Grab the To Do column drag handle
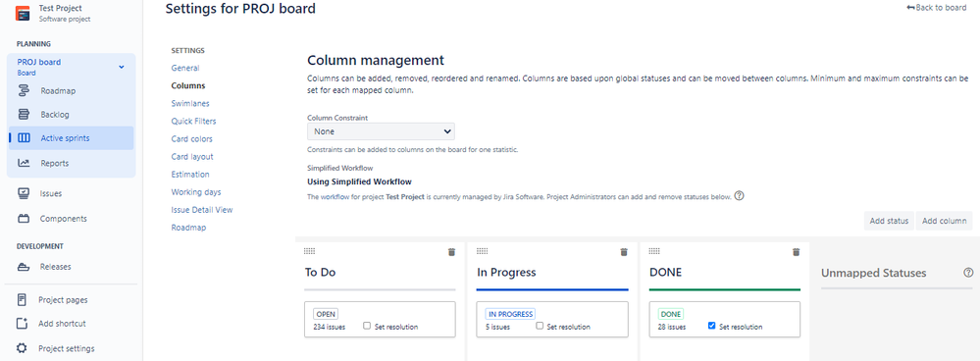This screenshot has width=980, height=361. click(x=309, y=251)
